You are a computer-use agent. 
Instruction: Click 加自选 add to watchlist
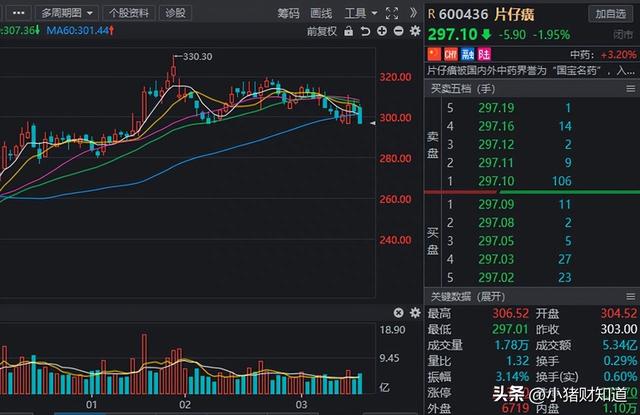[x=611, y=14]
